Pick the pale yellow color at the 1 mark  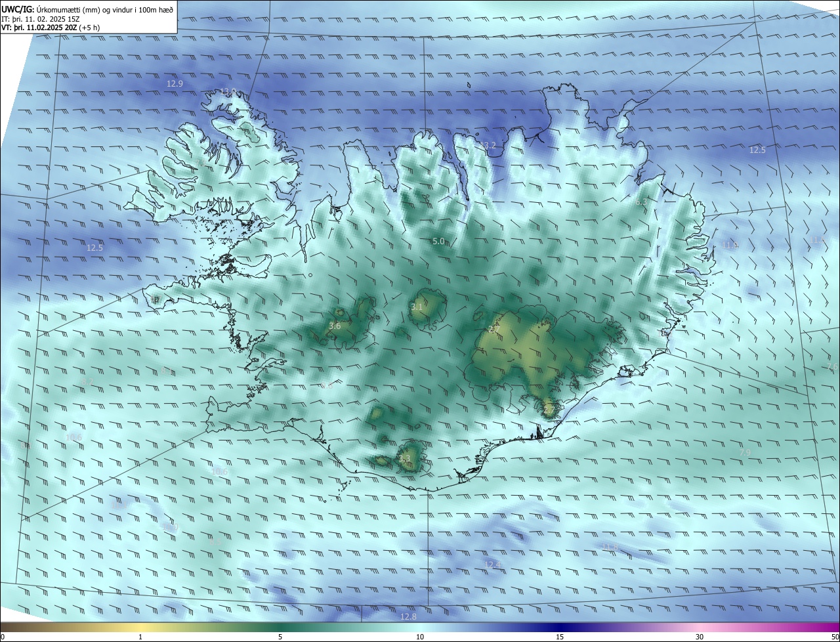point(140,627)
